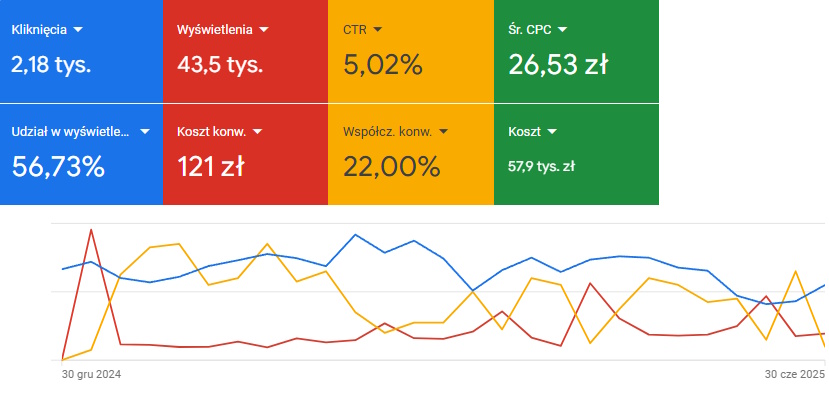Select the blue Kliknięcia scorecard value 2,18 tys.
829x394 pixels.
[51, 65]
